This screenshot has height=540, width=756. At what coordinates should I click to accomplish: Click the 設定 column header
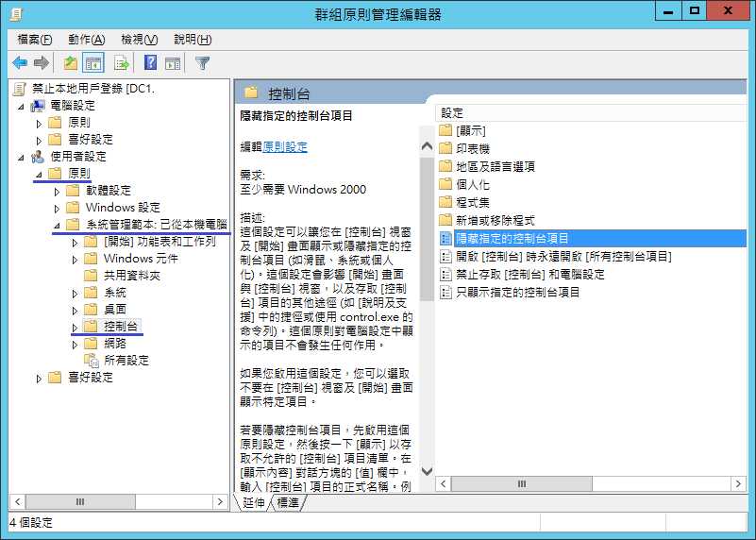click(x=591, y=113)
